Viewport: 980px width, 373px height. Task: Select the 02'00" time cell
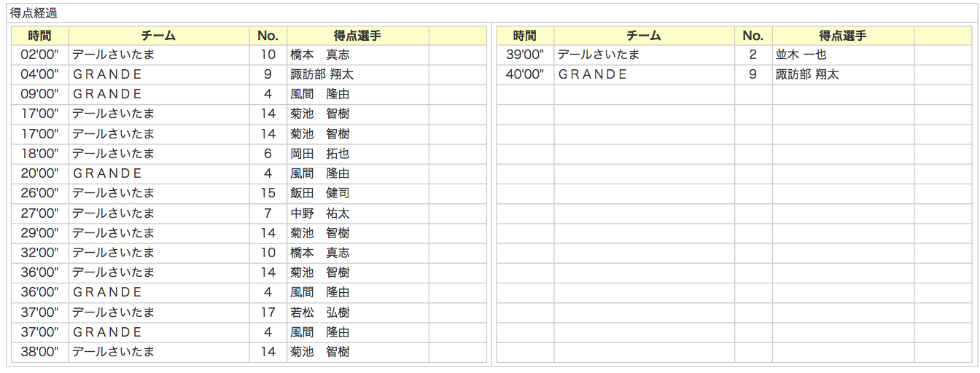click(x=39, y=55)
